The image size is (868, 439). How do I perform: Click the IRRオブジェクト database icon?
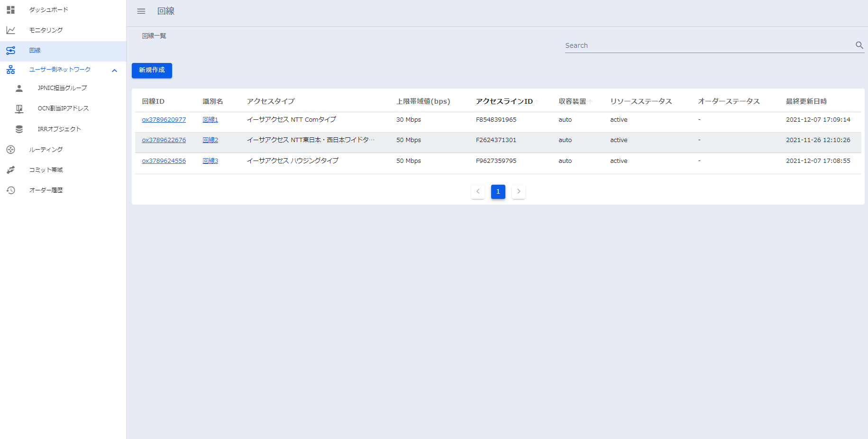click(x=19, y=129)
